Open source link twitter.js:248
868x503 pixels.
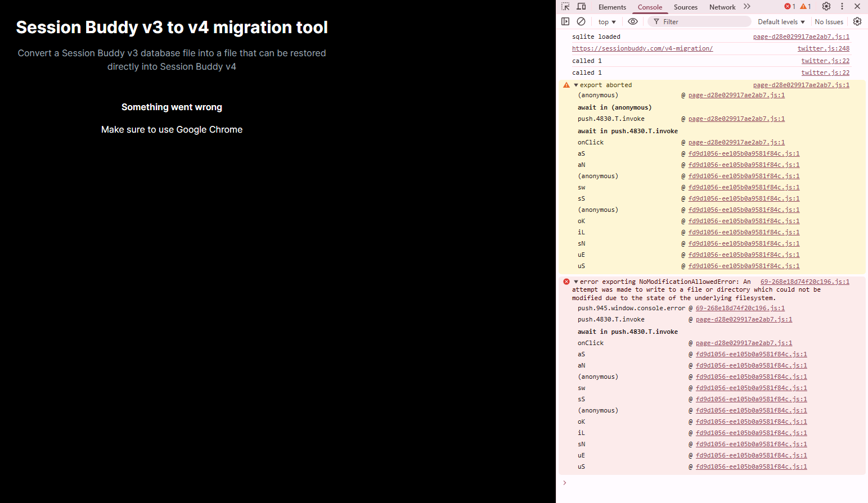pyautogui.click(x=824, y=48)
